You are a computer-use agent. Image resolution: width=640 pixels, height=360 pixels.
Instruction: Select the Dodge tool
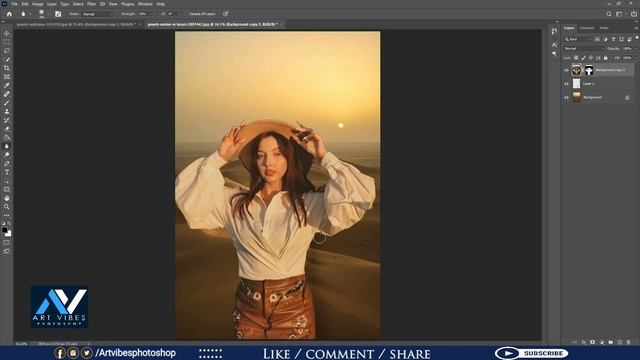pos(7,155)
